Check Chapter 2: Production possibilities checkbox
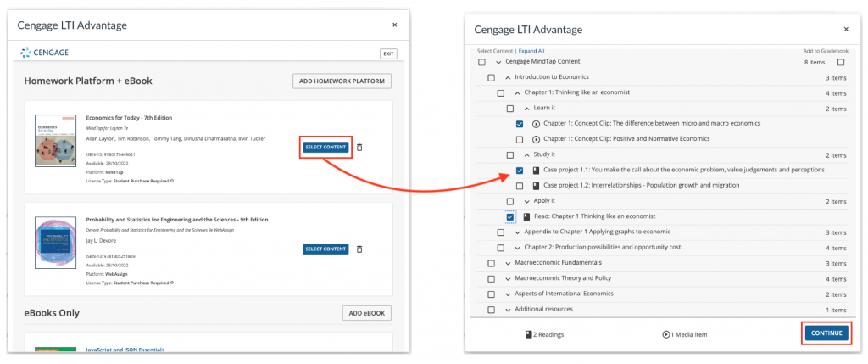The height and width of the screenshot is (364, 868). tap(500, 249)
